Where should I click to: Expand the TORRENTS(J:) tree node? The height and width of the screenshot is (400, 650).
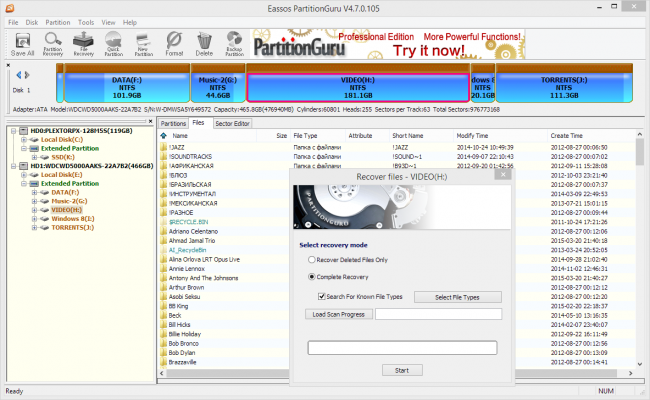(34, 228)
